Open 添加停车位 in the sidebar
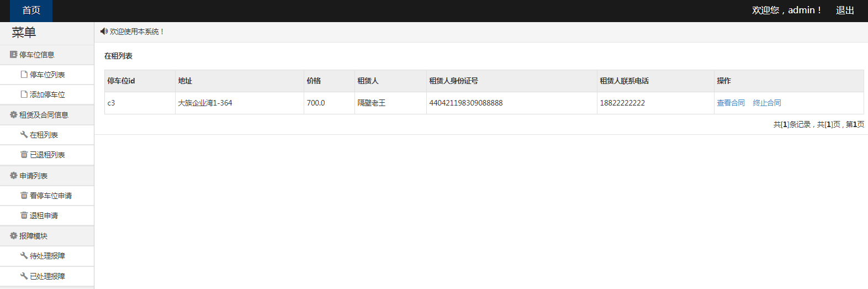Screen dimensions: 868x289 47,94
